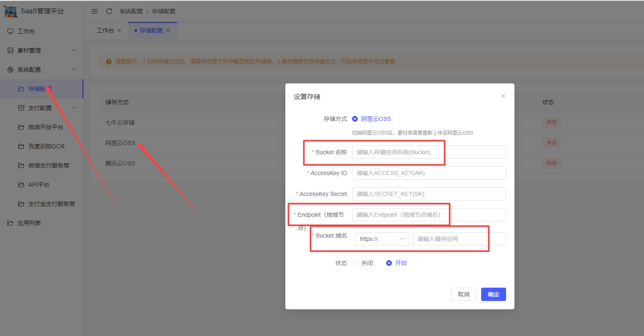644x336 pixels.
Task: Close the 存储配置 tab
Action: pyautogui.click(x=168, y=30)
